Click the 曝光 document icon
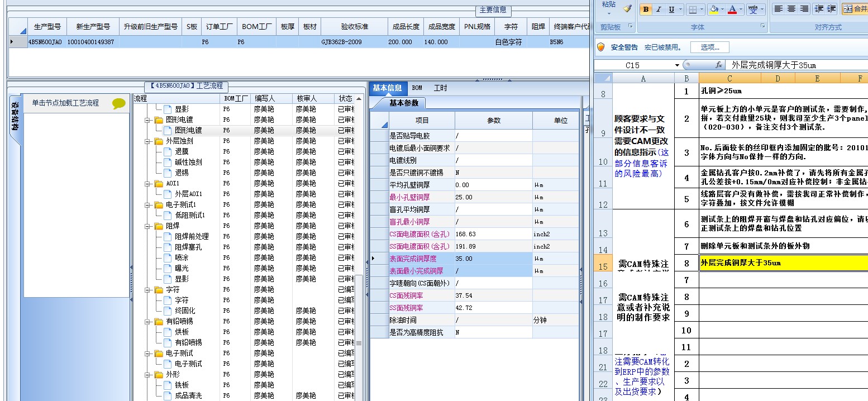The image size is (868, 401). [168, 269]
